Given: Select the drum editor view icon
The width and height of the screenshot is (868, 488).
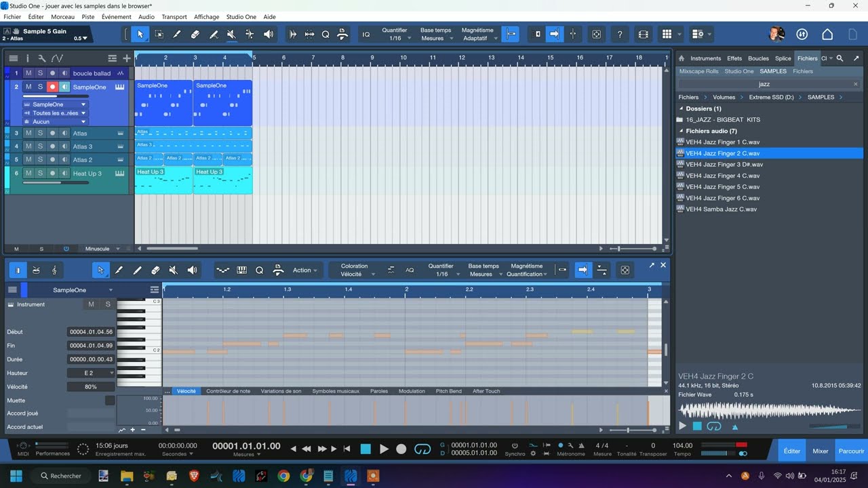Looking at the screenshot, I should coord(36,270).
